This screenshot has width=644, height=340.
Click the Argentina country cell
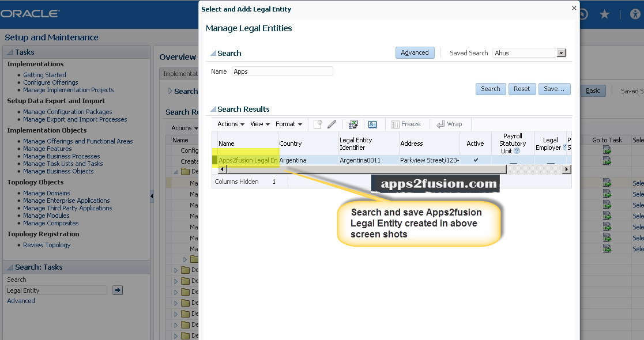(293, 160)
